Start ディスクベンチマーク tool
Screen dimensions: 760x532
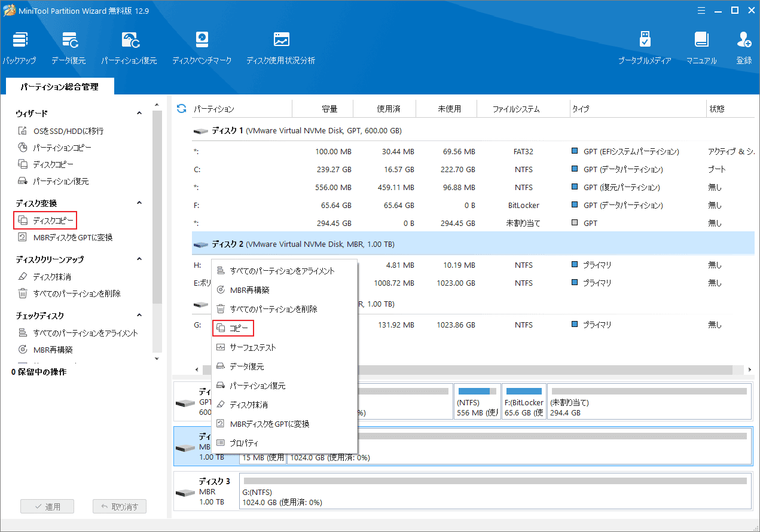(202, 48)
